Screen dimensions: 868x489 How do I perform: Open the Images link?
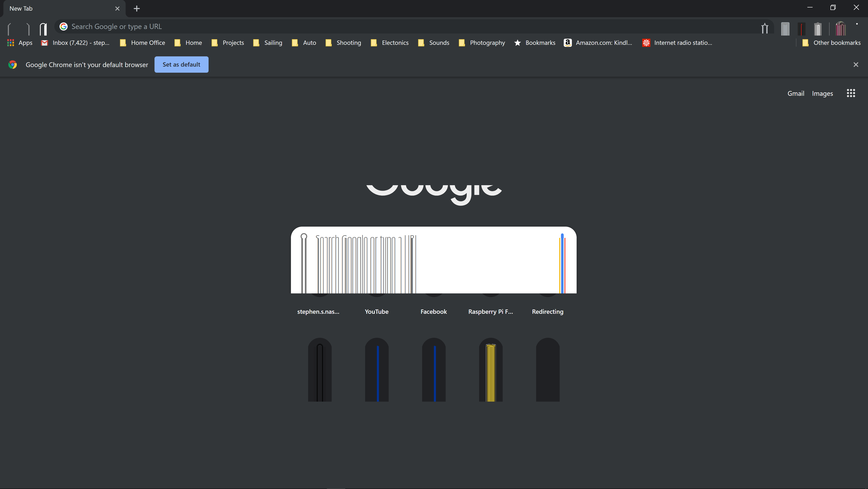click(822, 93)
